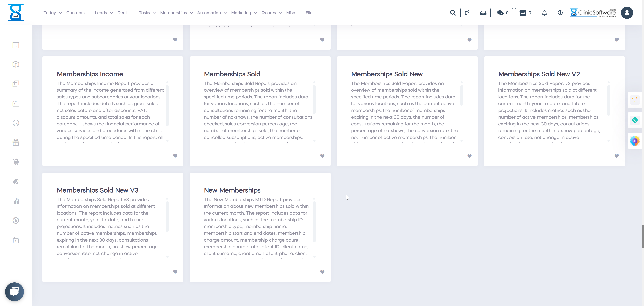The image size is (644, 306).
Task: Open the global search icon
Action: click(453, 13)
